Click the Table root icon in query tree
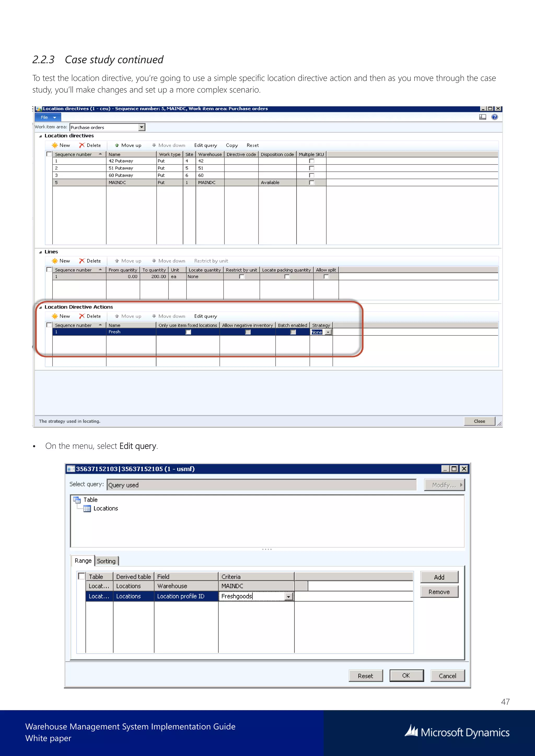Screen dimensions: 535x756 (x=77, y=500)
